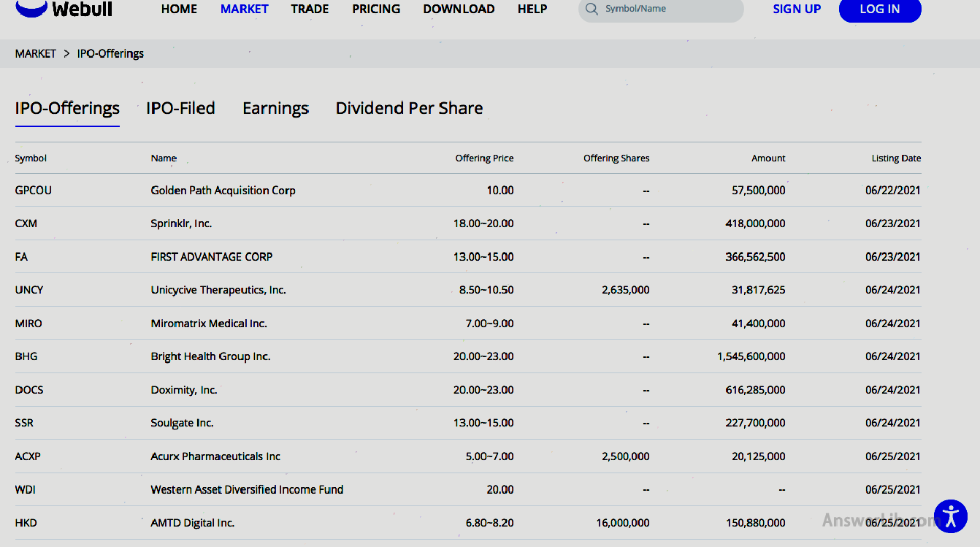The width and height of the screenshot is (980, 547).
Task: Open the DOWNLOAD menu item
Action: [x=459, y=9]
